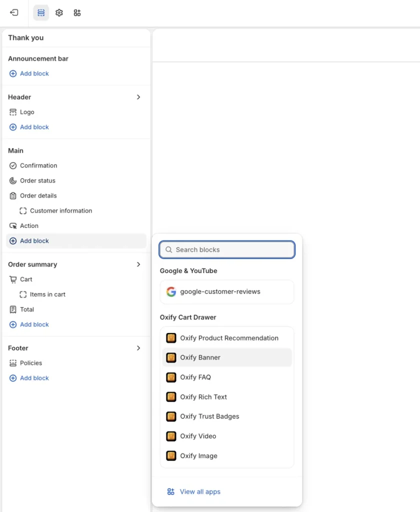Image resolution: width=420 pixels, height=512 pixels.
Task: Click the View all apps icon
Action: [x=171, y=492]
